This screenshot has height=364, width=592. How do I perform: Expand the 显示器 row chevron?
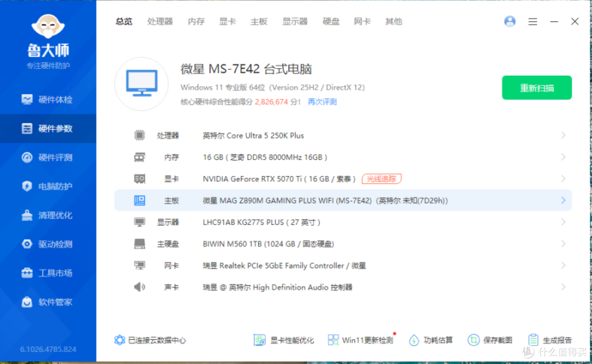(563, 222)
